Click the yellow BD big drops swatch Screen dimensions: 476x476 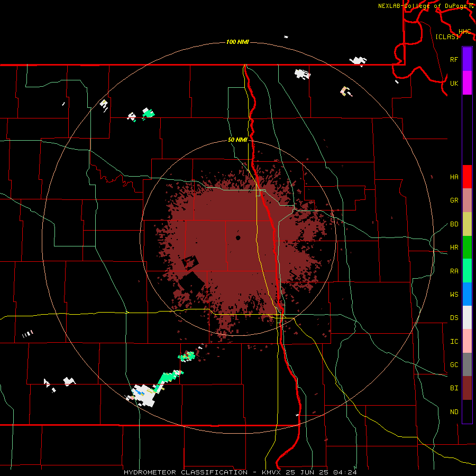(467, 224)
